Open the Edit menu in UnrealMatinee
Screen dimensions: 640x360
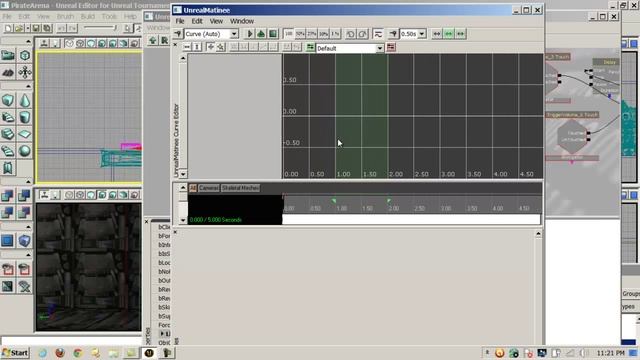point(197,21)
